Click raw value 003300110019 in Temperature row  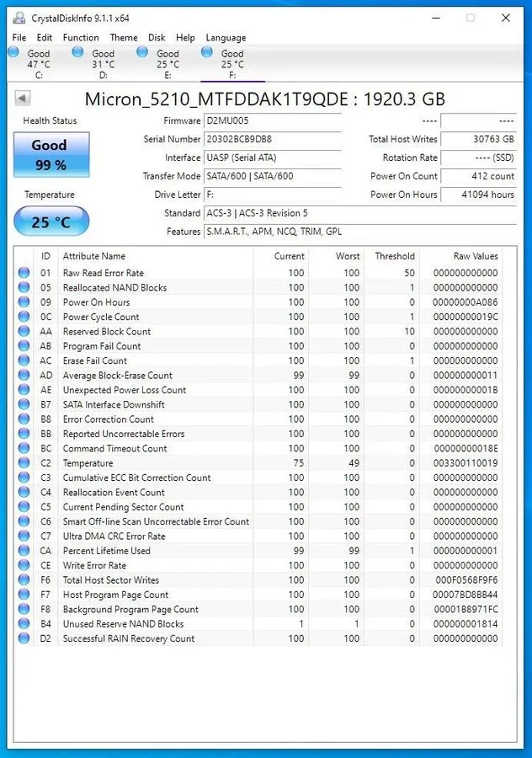[x=465, y=463]
